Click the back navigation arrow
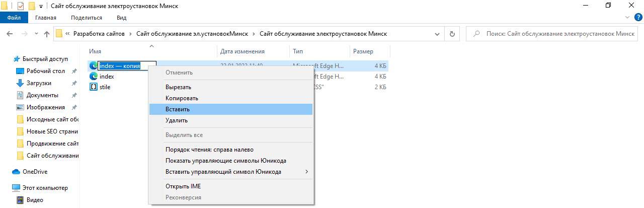This screenshot has height=208, width=644. [x=10, y=34]
